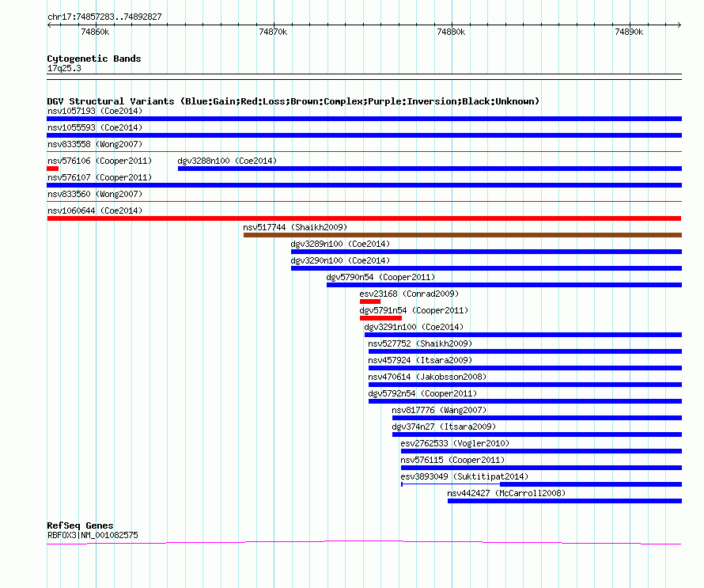Select the nsv470614 (Jakobsson2008) label
The width and height of the screenshot is (704, 588).
pyautogui.click(x=427, y=377)
